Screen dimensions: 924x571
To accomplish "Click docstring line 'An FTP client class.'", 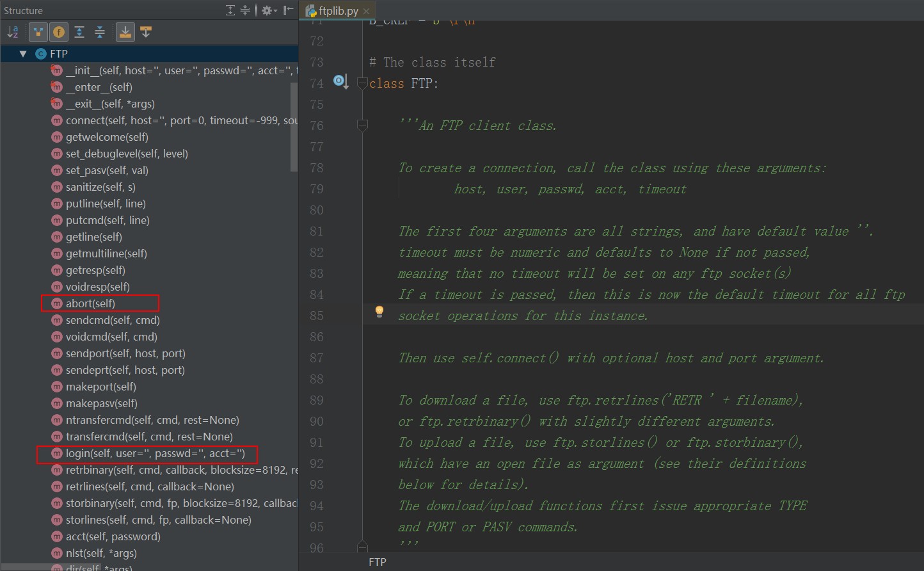I will pos(478,125).
